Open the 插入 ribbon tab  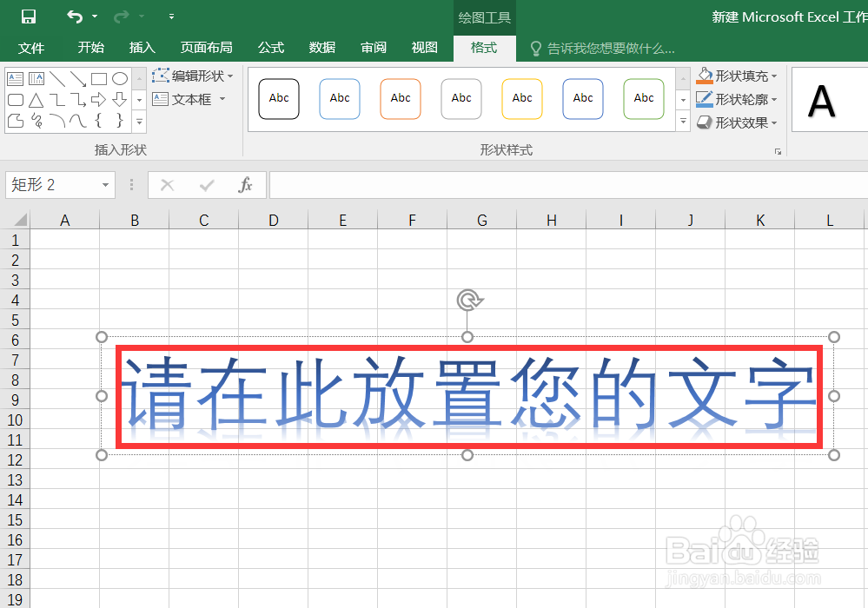click(142, 48)
